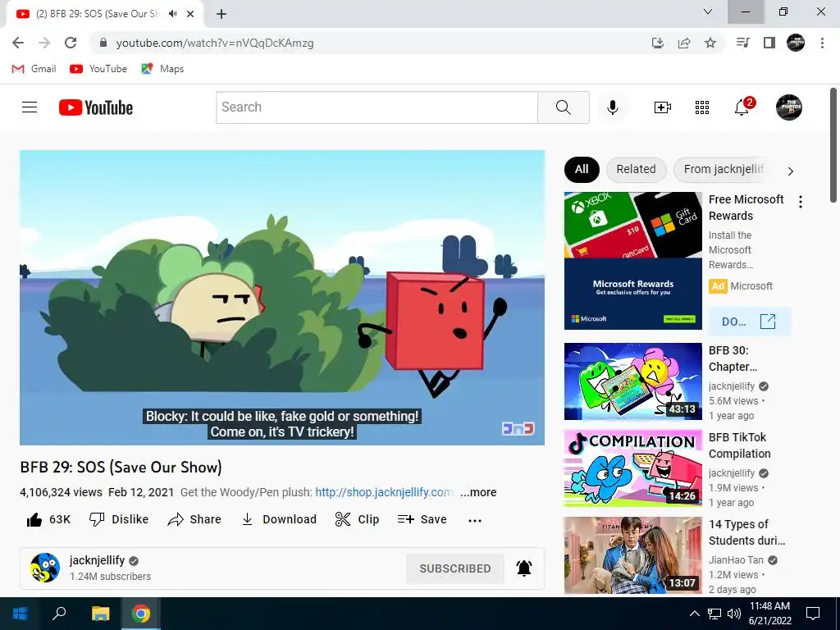
Task: Toggle Chrome side panel
Action: pos(769,43)
